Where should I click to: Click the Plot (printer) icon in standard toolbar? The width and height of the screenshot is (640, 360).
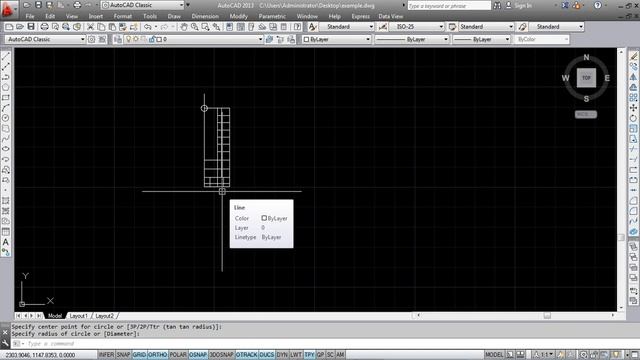pyautogui.click(x=44, y=27)
